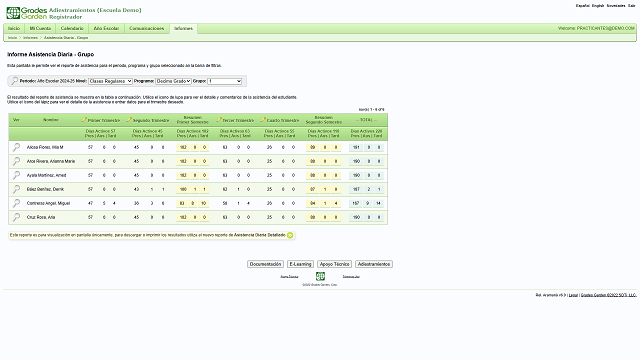Click student name Cruz Rosa, Ana
The height and width of the screenshot is (360, 640).
pyautogui.click(x=41, y=217)
